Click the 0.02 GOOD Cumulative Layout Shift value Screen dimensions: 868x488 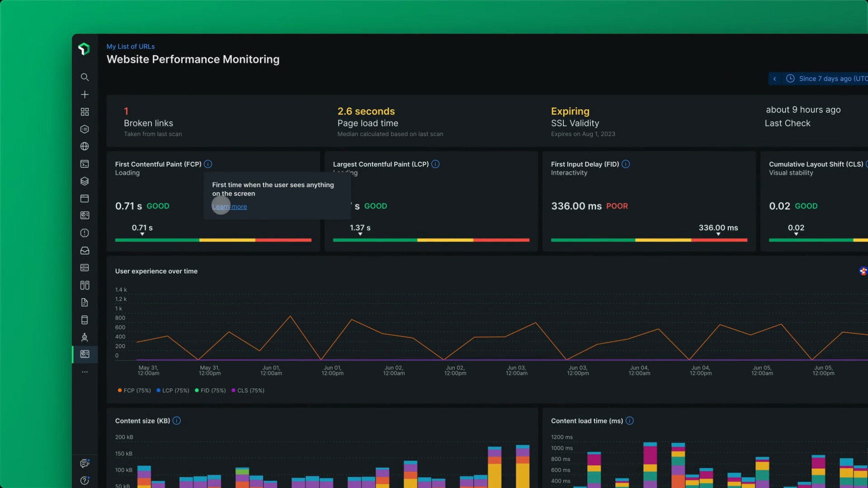tap(793, 206)
